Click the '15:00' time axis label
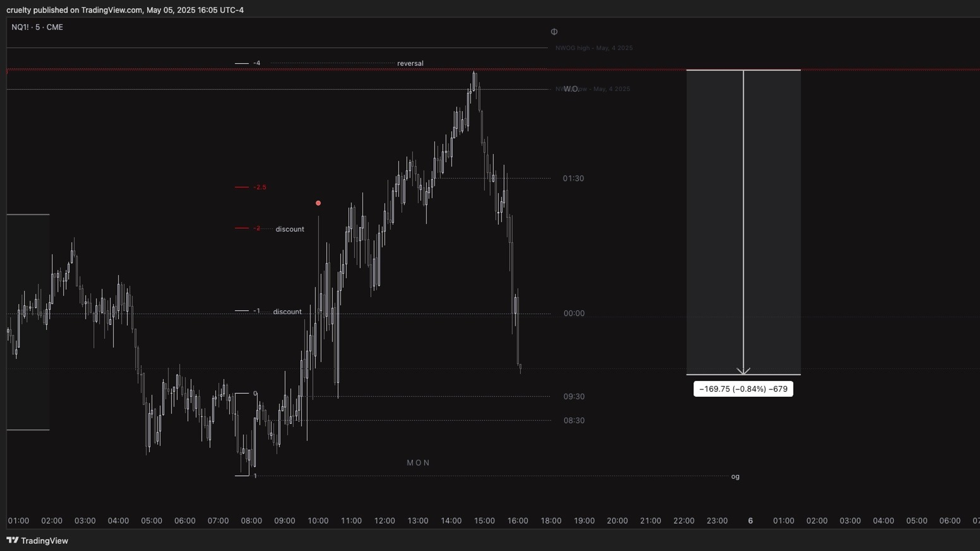980x551 pixels. (x=484, y=521)
